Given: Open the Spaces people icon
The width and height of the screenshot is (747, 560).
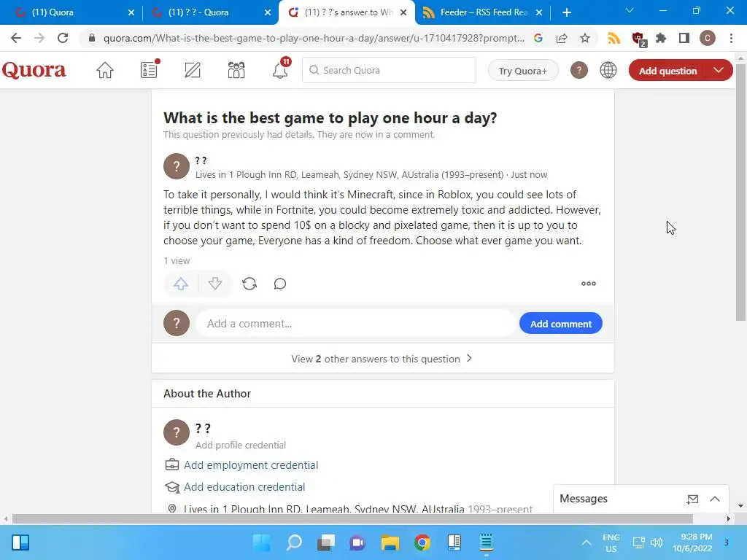Looking at the screenshot, I should (x=236, y=71).
